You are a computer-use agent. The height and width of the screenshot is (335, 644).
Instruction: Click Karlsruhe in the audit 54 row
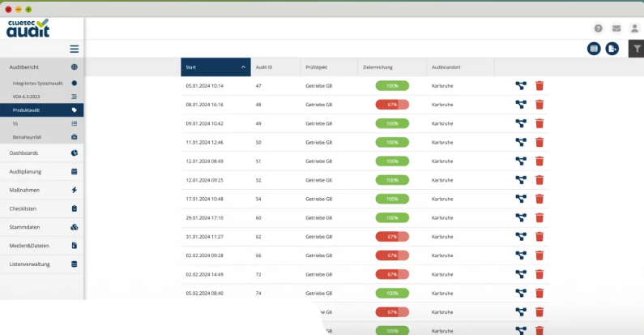[x=442, y=199]
